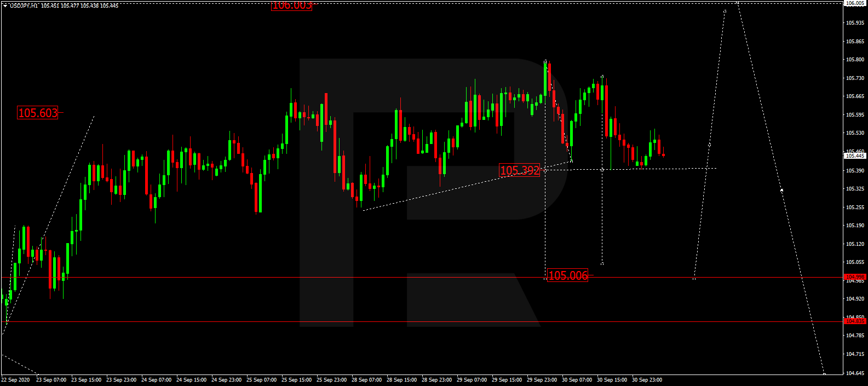Click the 30 Sep 07:00 time label
This screenshot has width=868, height=386.
(577, 380)
